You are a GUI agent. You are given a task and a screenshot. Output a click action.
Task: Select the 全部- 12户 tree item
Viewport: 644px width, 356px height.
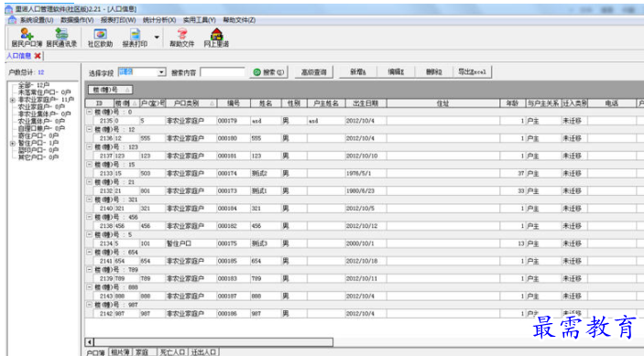(x=34, y=85)
